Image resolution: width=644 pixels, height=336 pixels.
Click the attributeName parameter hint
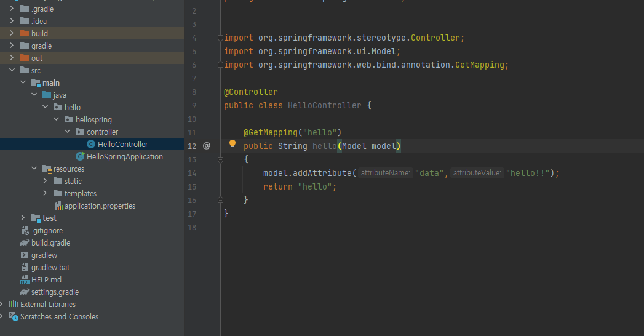(x=385, y=173)
